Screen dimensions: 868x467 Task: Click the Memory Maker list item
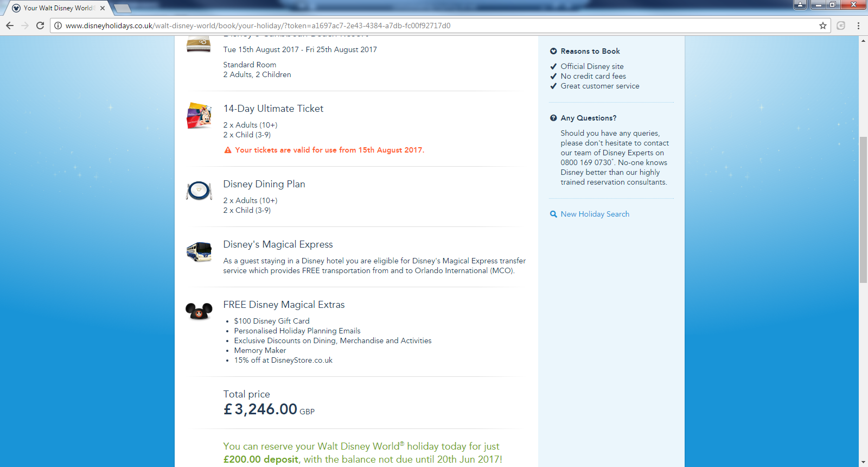tap(260, 350)
